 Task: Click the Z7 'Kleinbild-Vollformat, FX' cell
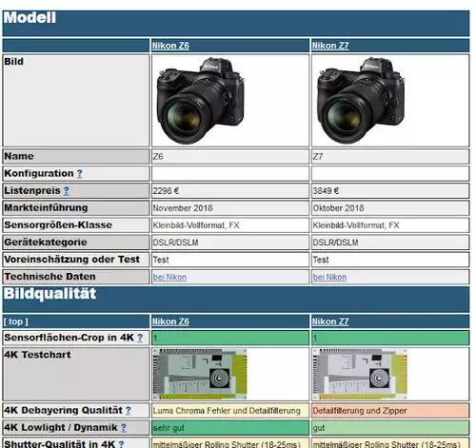390,225
